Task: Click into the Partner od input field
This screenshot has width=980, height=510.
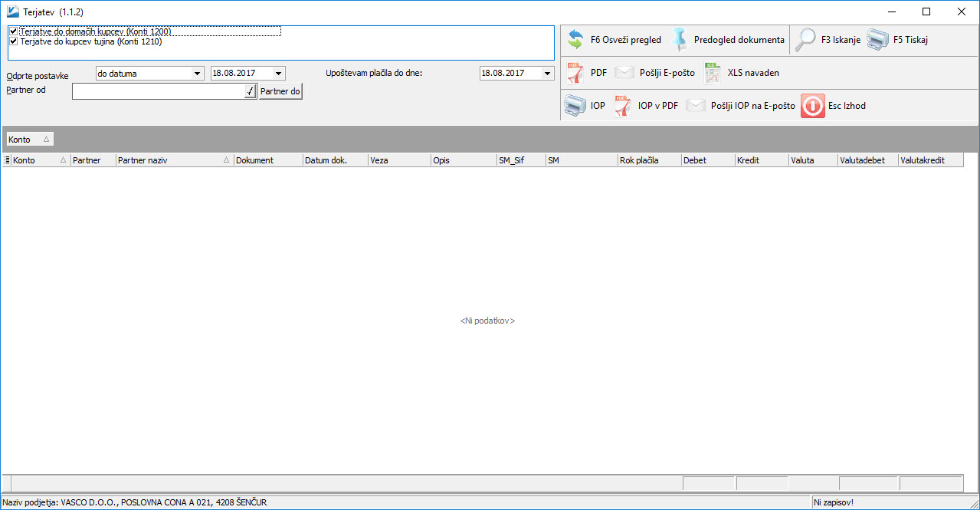Action: coord(158,91)
